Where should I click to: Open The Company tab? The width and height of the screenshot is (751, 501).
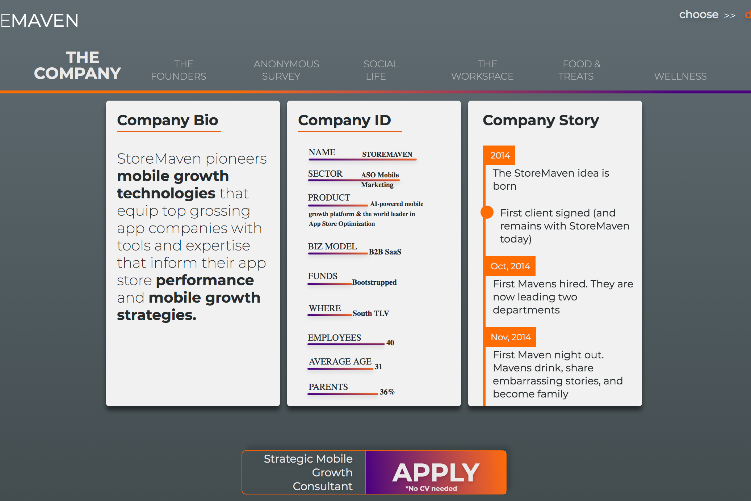[78, 65]
